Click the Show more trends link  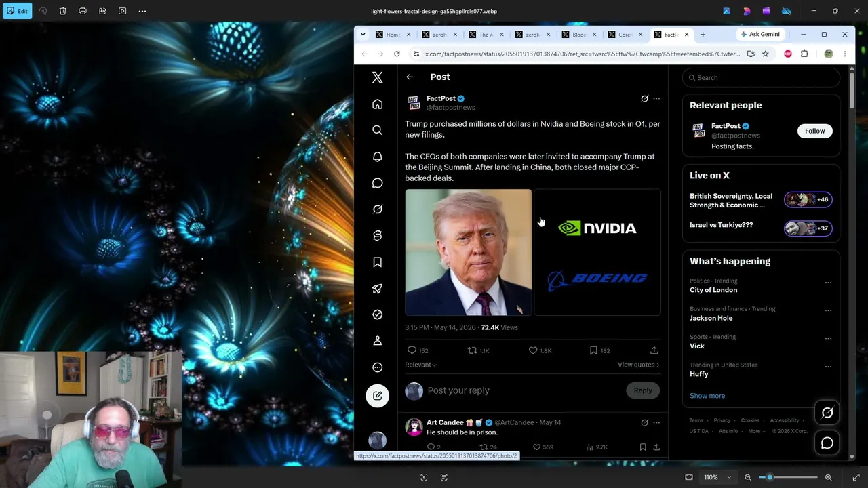click(707, 396)
